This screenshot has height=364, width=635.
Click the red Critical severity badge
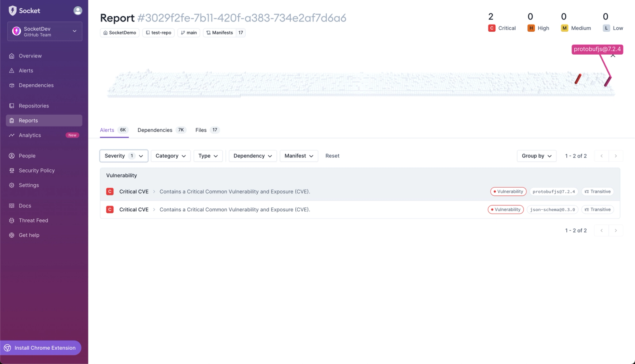[492, 28]
